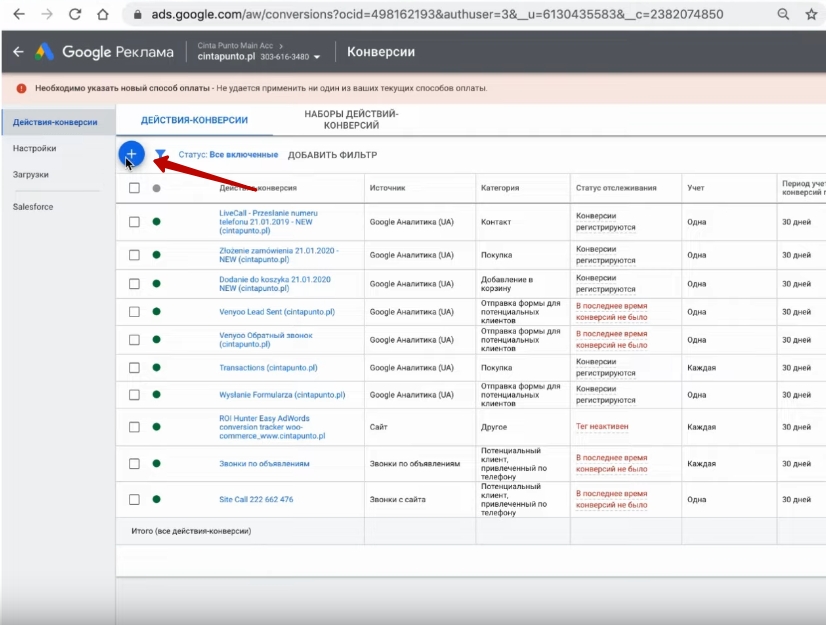Check the ROI Hunter row checkbox

click(134, 427)
